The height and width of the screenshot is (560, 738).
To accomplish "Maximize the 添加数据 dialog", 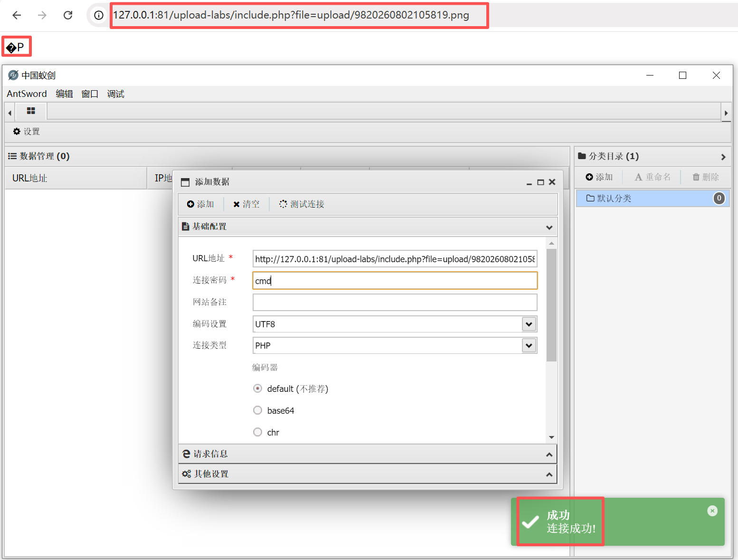I will click(540, 182).
